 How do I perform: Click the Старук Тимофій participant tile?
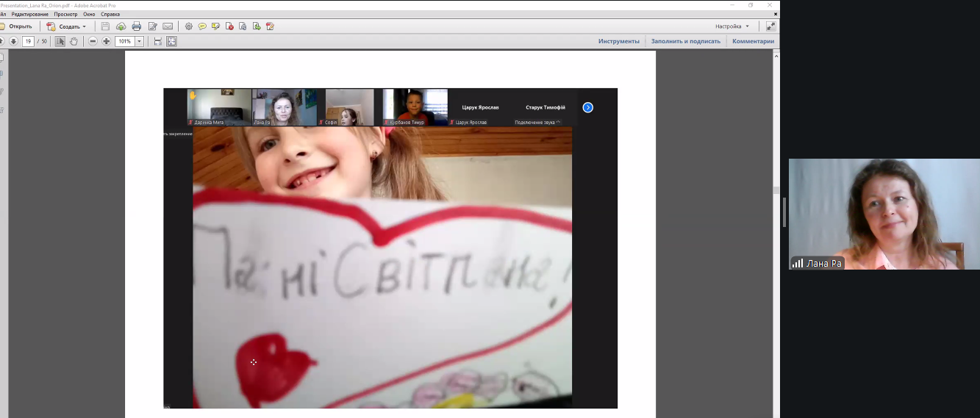click(545, 107)
